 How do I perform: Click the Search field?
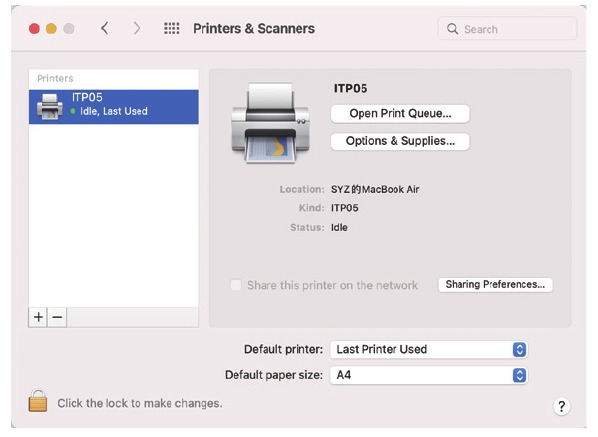point(507,29)
